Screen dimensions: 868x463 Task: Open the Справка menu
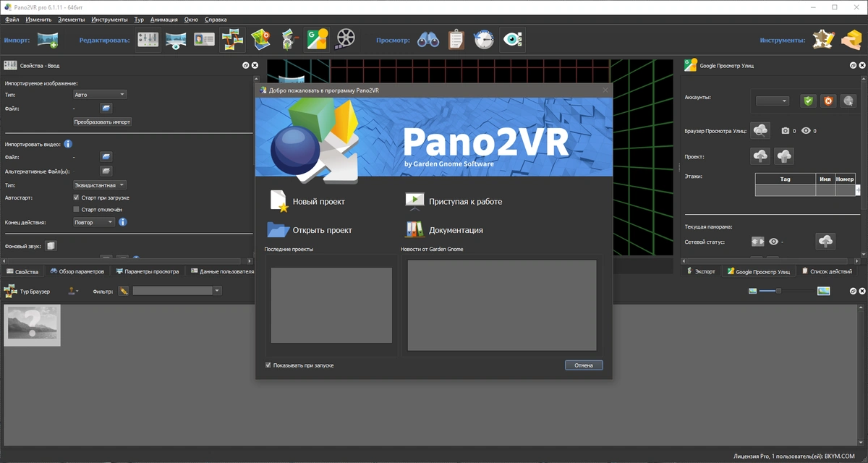[x=216, y=20]
